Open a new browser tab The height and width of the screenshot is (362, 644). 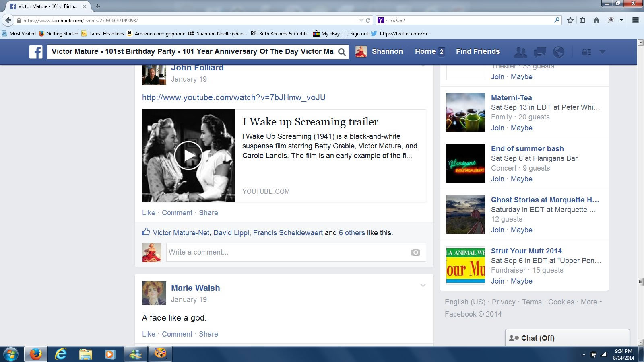97,6
